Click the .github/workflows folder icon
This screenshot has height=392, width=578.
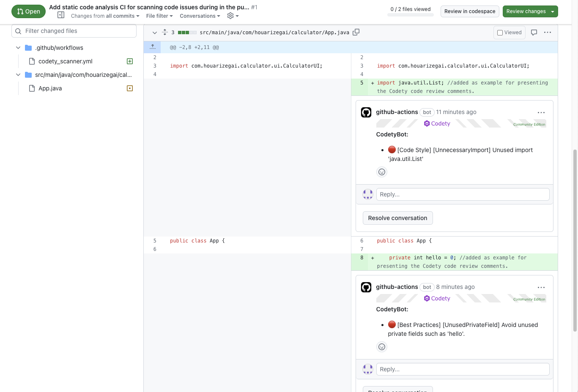[28, 48]
